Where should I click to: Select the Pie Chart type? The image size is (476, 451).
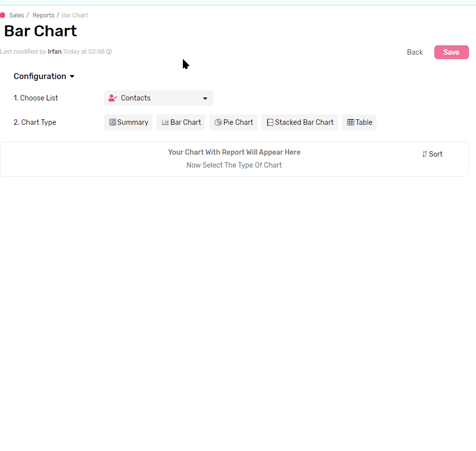click(234, 122)
